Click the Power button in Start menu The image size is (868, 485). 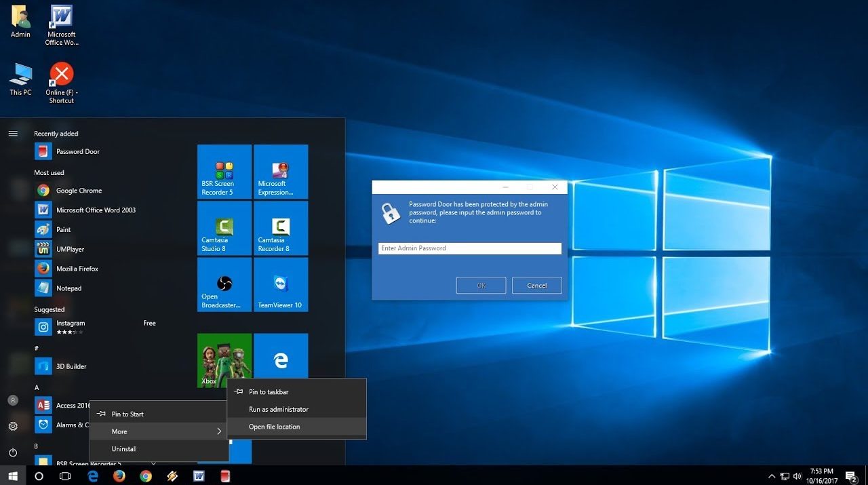13,452
